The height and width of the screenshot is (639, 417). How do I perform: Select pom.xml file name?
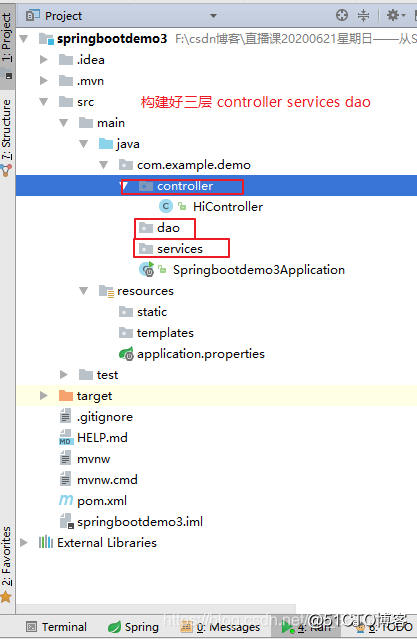click(102, 500)
